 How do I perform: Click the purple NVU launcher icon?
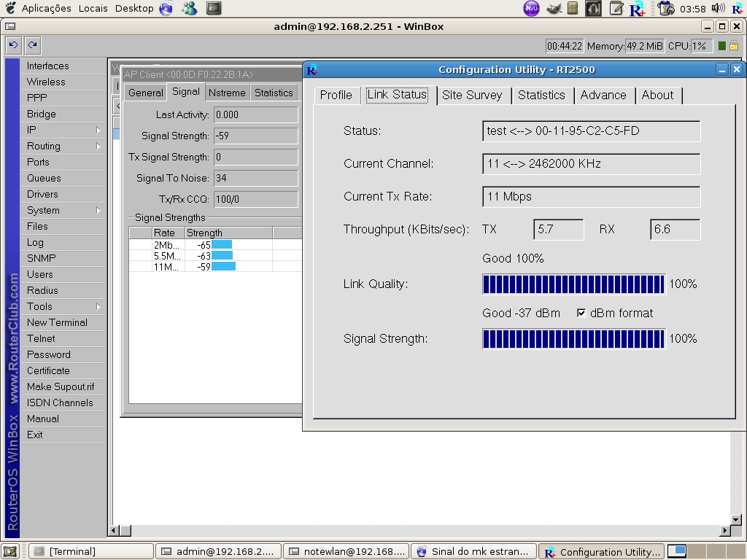point(531,8)
